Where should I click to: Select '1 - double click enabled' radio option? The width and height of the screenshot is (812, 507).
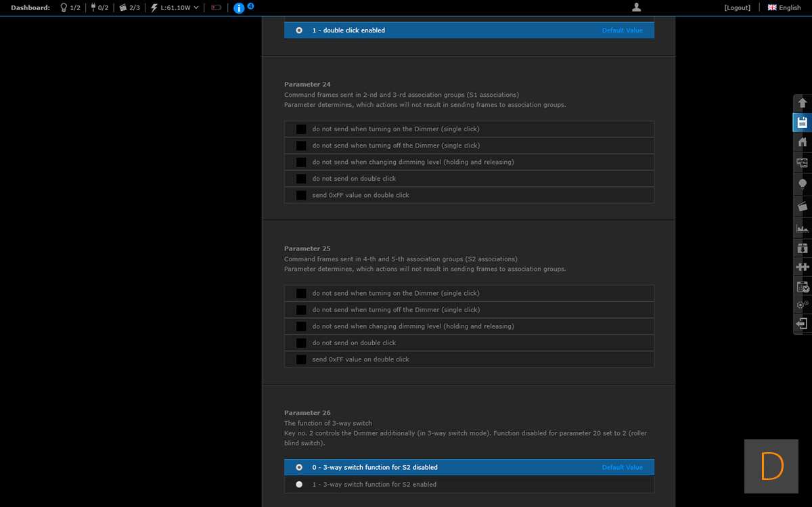point(299,30)
